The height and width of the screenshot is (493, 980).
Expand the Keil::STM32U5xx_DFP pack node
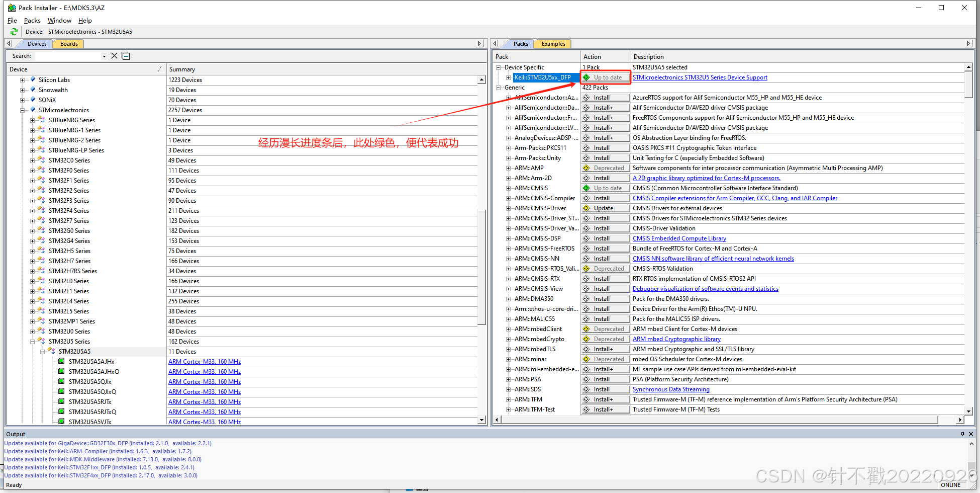point(509,77)
